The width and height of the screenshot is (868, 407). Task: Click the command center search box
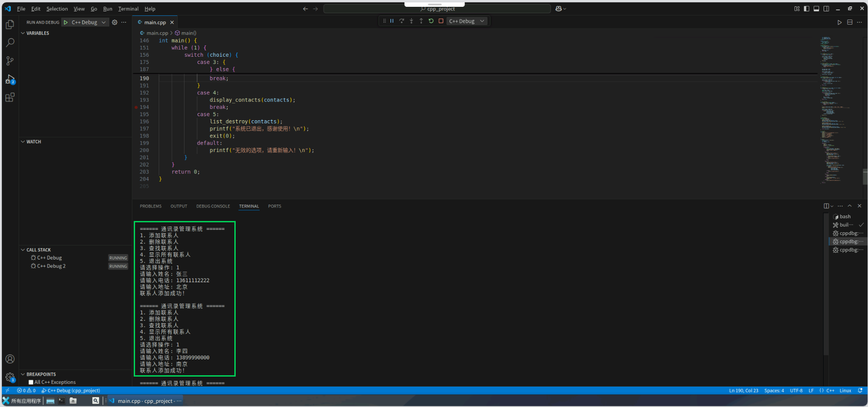coord(437,9)
